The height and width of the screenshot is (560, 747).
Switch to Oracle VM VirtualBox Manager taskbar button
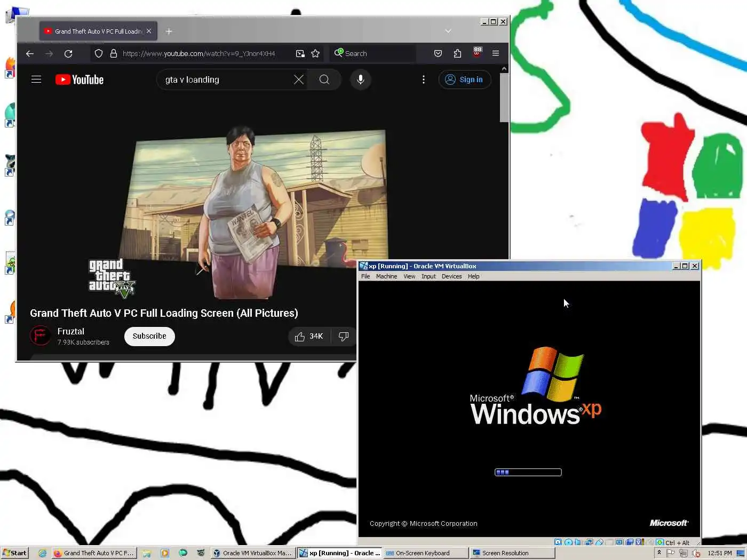pos(253,553)
